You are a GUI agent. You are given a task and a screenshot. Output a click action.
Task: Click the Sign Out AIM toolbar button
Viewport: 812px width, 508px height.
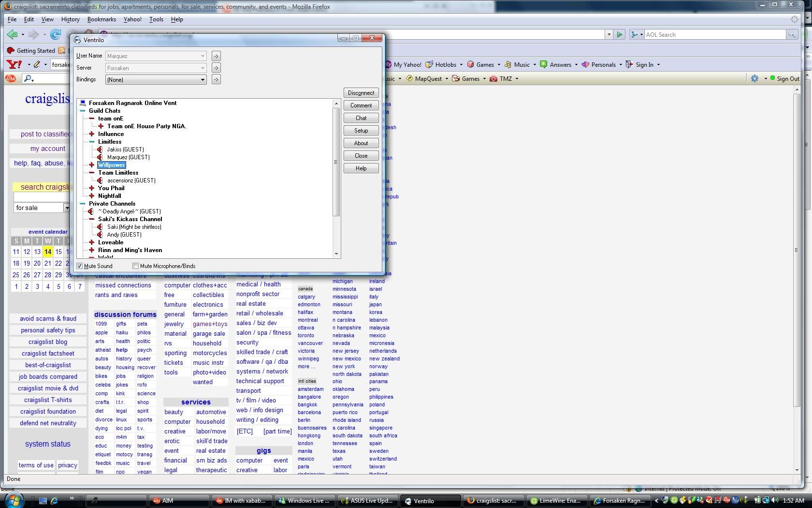[x=785, y=78]
